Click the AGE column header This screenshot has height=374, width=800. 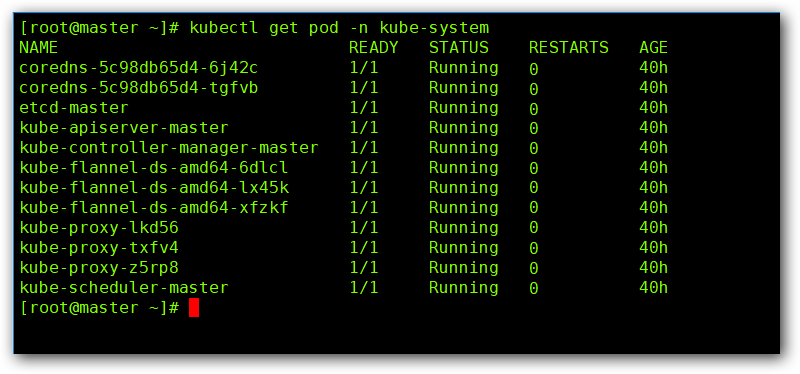coord(654,48)
